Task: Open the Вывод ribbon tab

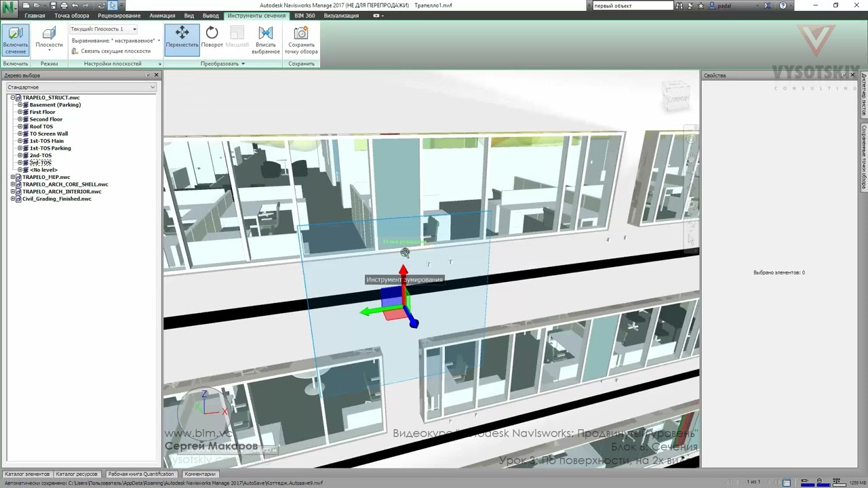Action: pos(211,16)
